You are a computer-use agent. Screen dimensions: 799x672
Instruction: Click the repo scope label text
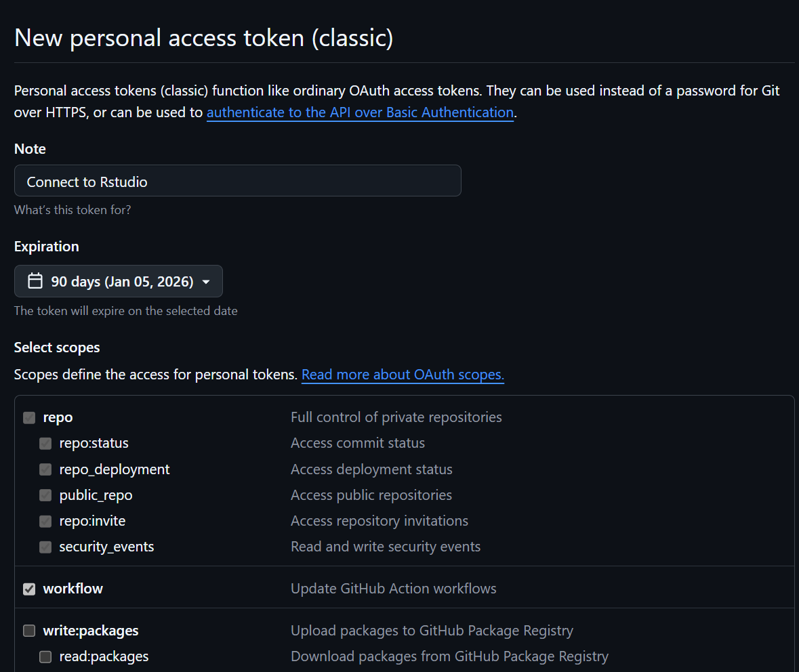click(58, 417)
